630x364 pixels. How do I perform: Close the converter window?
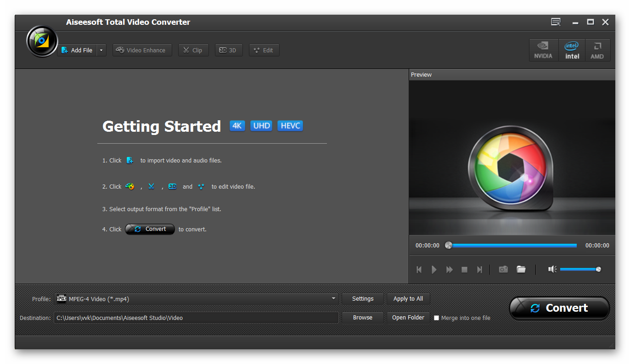coord(606,22)
